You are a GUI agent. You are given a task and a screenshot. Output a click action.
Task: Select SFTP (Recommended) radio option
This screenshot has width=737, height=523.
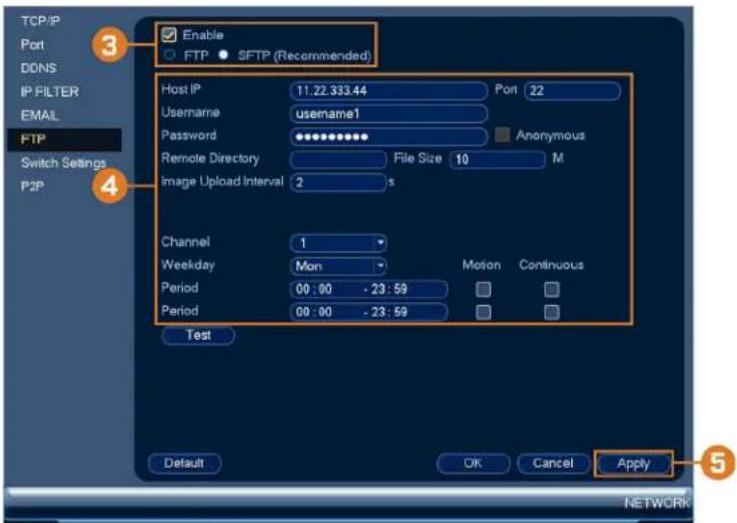224,55
